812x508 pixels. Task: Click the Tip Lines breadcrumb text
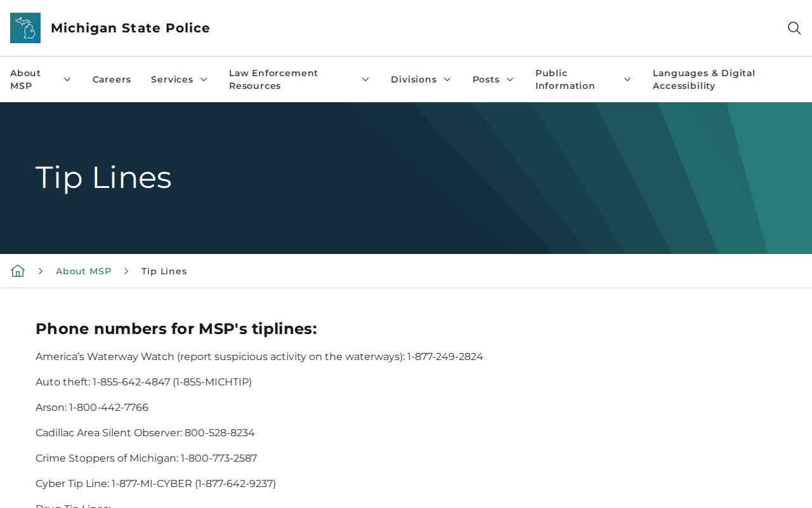[164, 271]
